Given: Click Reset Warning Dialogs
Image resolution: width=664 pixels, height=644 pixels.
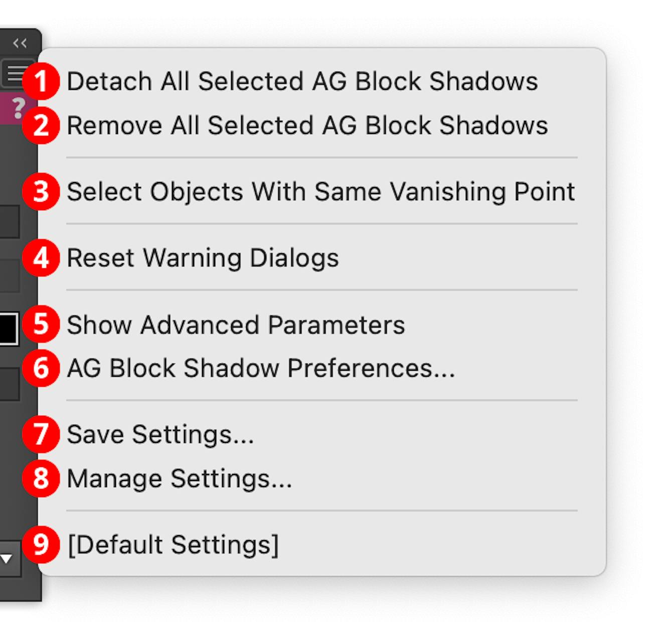Looking at the screenshot, I should (203, 257).
